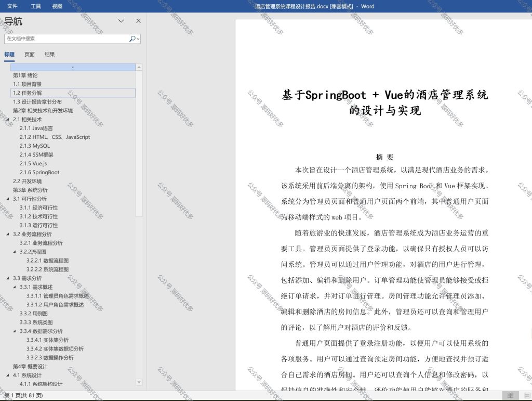Open navigation pane options chevron
The height and width of the screenshot is (401, 532).
pos(121,21)
